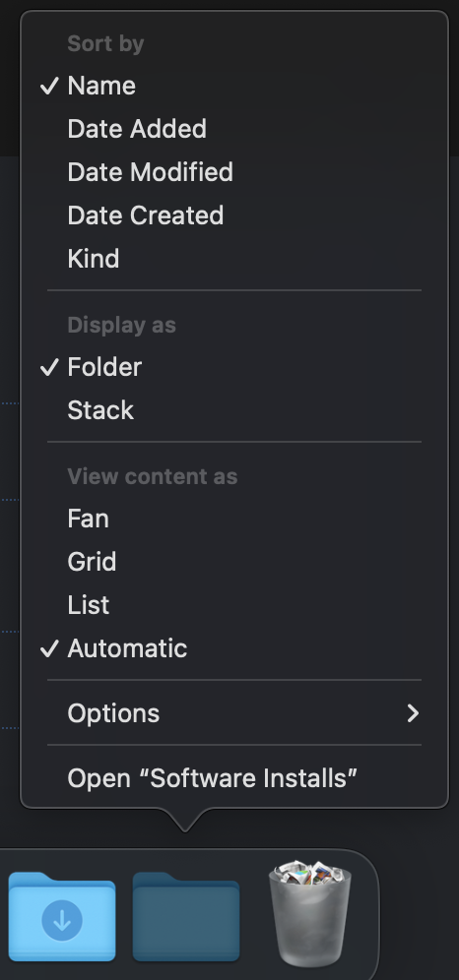Open "Software Installs" folder
The height and width of the screenshot is (980, 459).
(234, 778)
